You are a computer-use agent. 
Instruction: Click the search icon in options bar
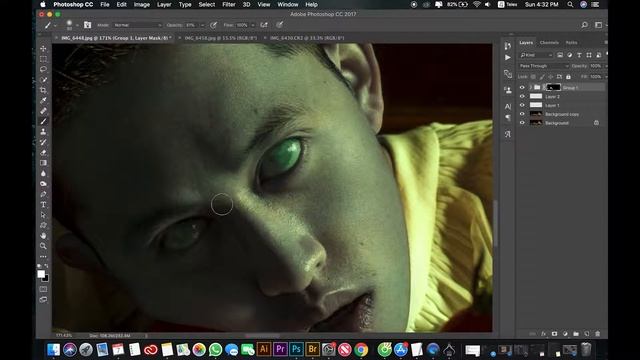(x=584, y=25)
